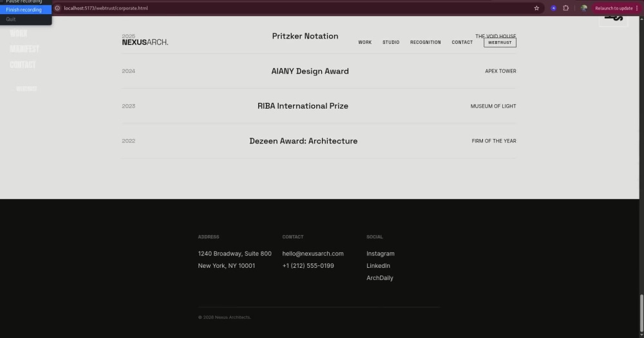Click the MUSEUM OF LIGHT project label
The width and height of the screenshot is (644, 338).
(x=493, y=106)
